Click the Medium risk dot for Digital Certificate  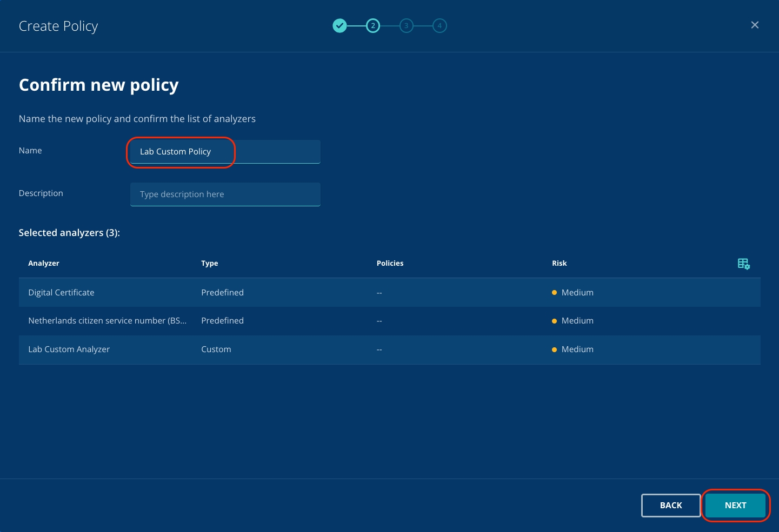(x=554, y=293)
